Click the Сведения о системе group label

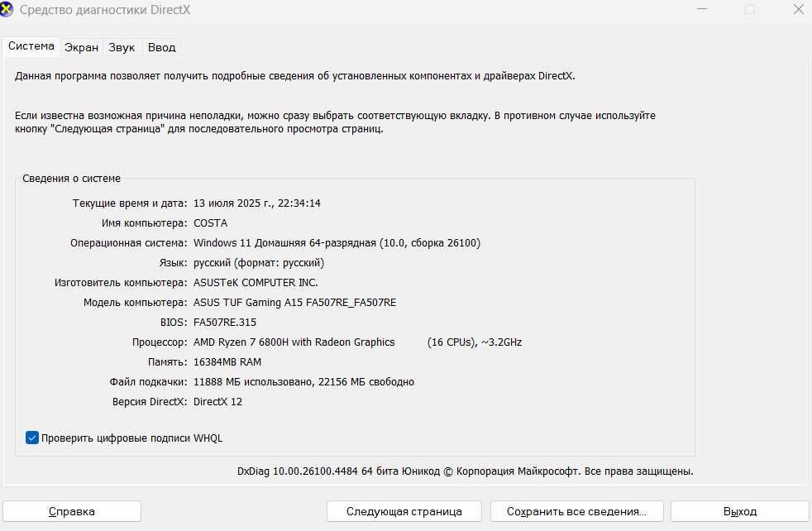point(71,178)
